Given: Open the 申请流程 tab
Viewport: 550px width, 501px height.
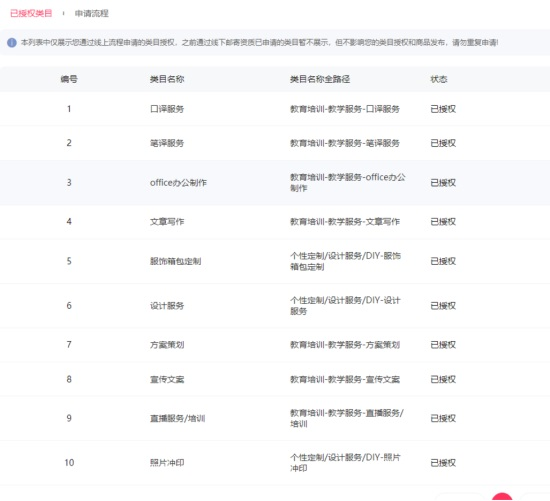Looking at the screenshot, I should 92,13.
